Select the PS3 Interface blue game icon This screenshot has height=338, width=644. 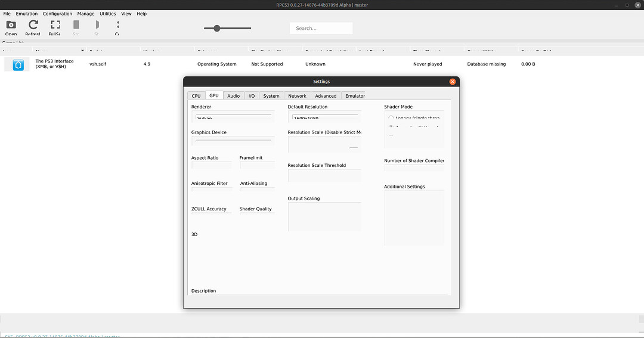tap(18, 65)
